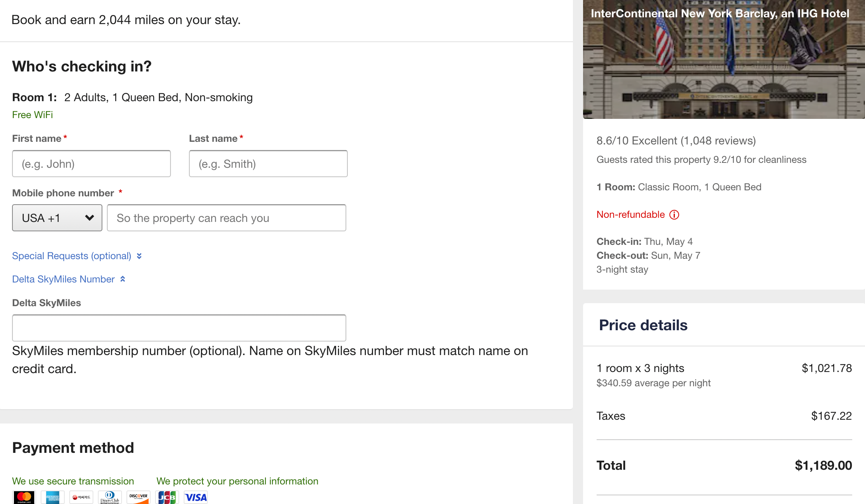Click the Discover card logo
The width and height of the screenshot is (865, 504).
point(139,497)
